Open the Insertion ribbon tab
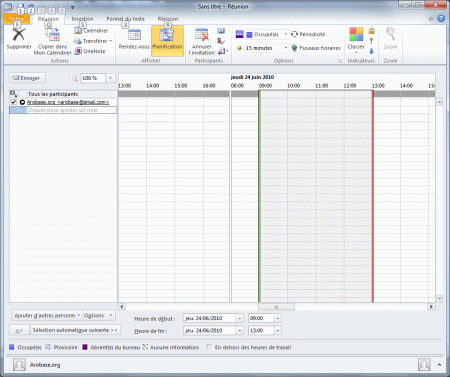The image size is (450, 377). pyautogui.click(x=82, y=19)
